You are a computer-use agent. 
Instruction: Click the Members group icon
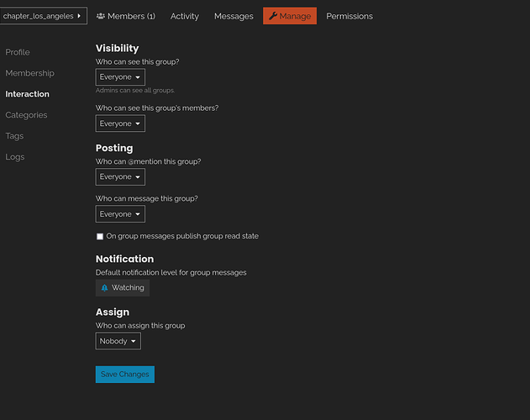coord(101,16)
